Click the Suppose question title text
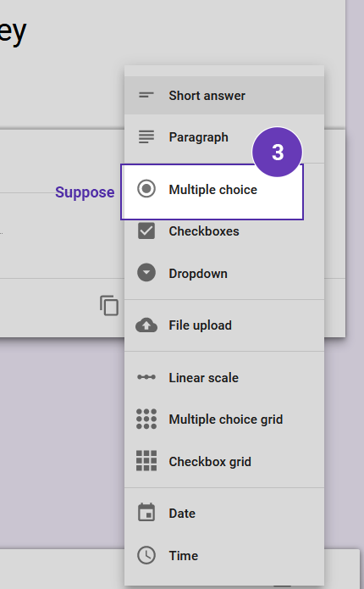The width and height of the screenshot is (364, 589). pos(85,192)
